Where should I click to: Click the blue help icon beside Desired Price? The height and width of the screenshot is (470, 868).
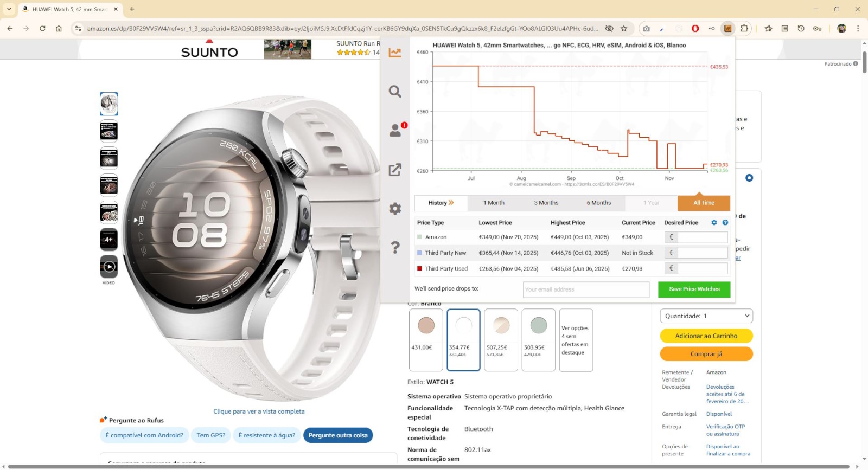[725, 223]
